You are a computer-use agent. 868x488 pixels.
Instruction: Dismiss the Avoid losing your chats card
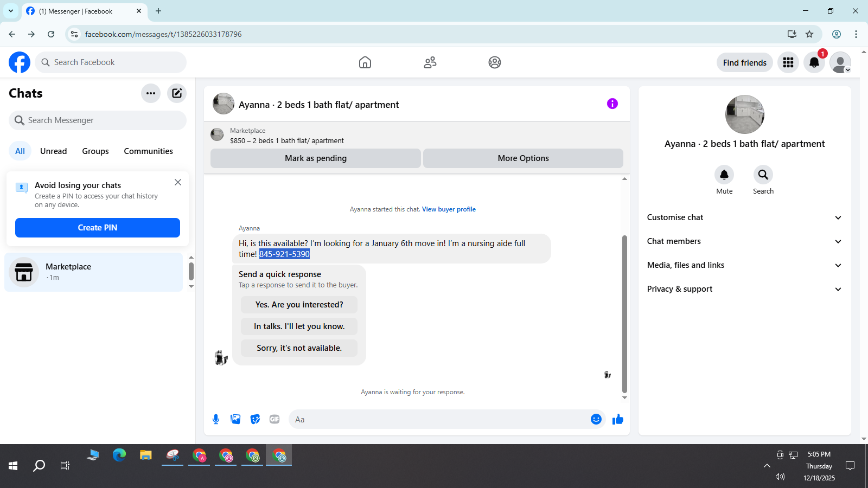click(178, 182)
